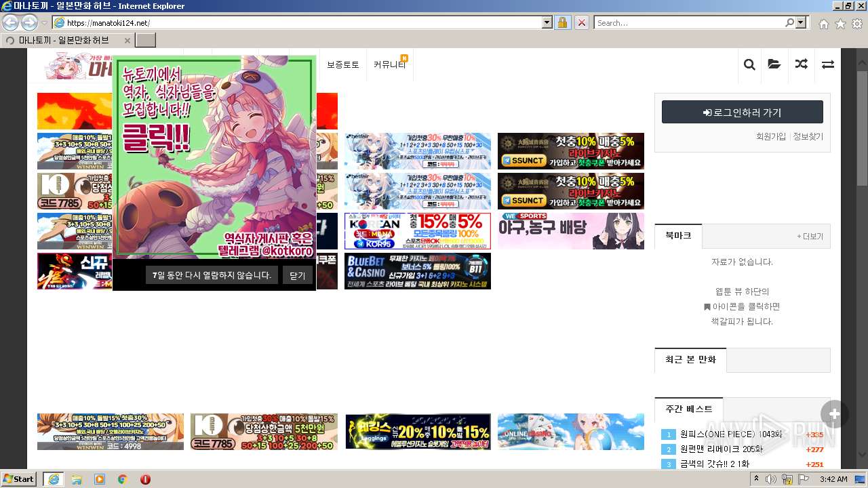Click the volume speaker tray icon
The image size is (868, 488).
coord(772,479)
